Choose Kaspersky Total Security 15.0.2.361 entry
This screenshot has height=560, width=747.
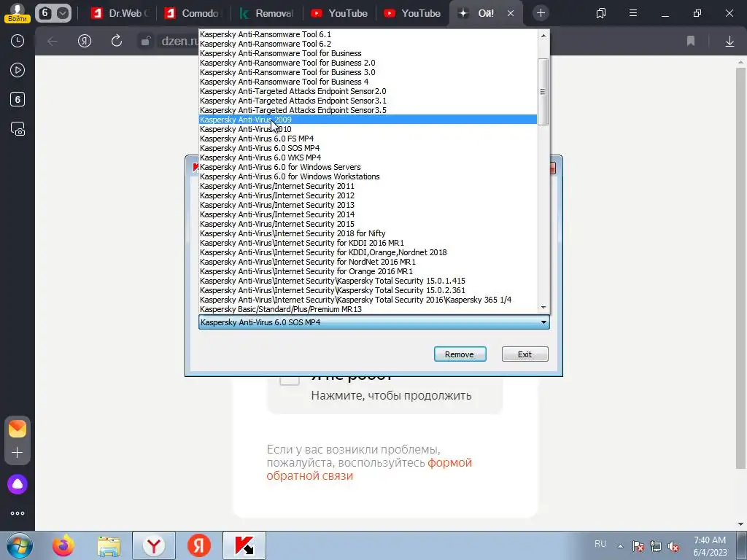[x=368, y=290]
